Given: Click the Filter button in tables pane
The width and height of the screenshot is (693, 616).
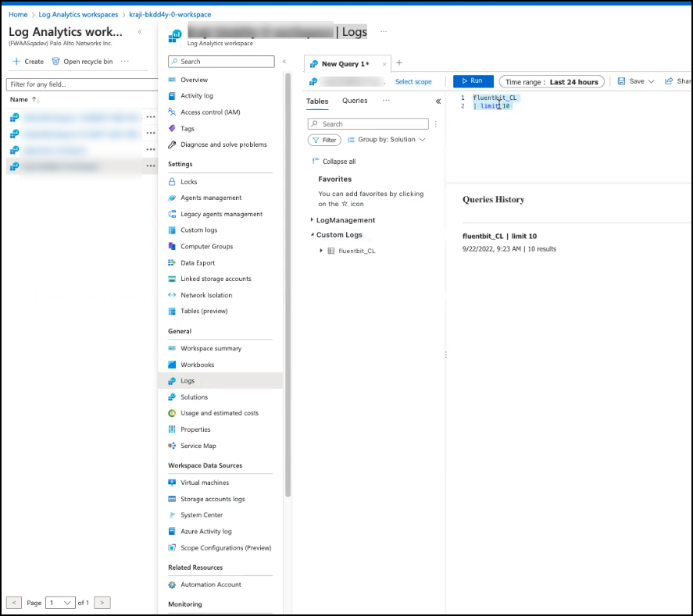Looking at the screenshot, I should coord(324,140).
